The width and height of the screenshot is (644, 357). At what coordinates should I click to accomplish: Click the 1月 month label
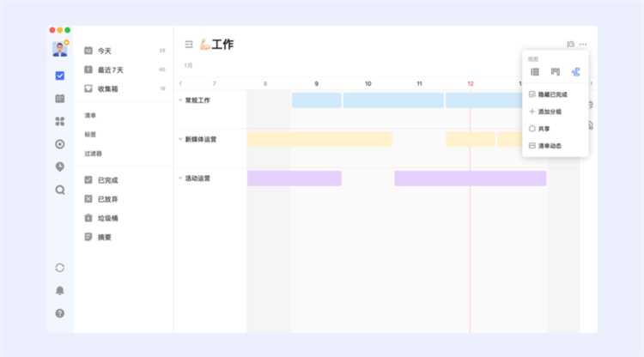(188, 65)
